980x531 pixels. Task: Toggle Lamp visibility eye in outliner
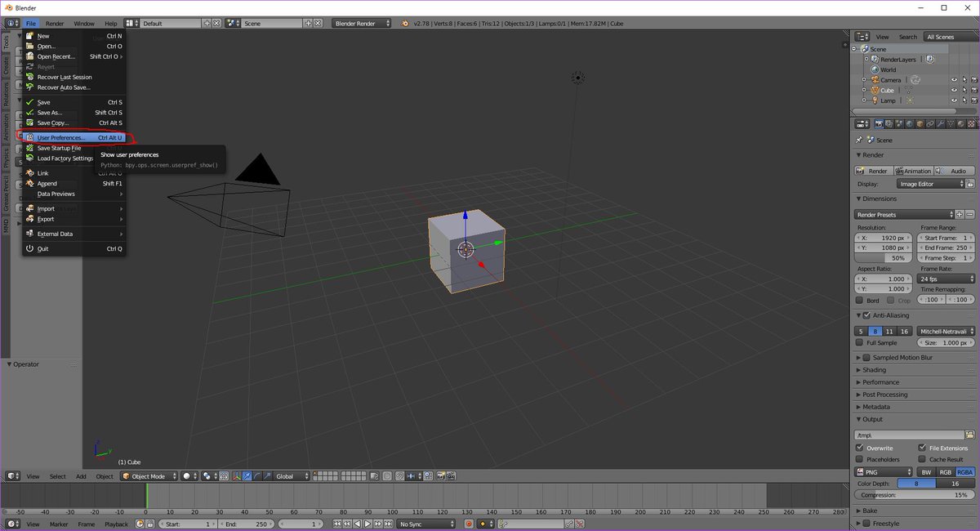click(953, 100)
